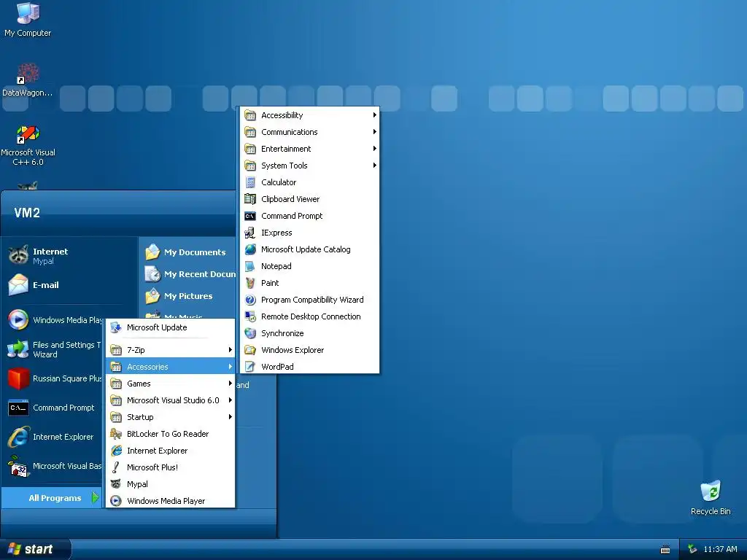Launch Russian Square Plus from start menu

point(55,378)
